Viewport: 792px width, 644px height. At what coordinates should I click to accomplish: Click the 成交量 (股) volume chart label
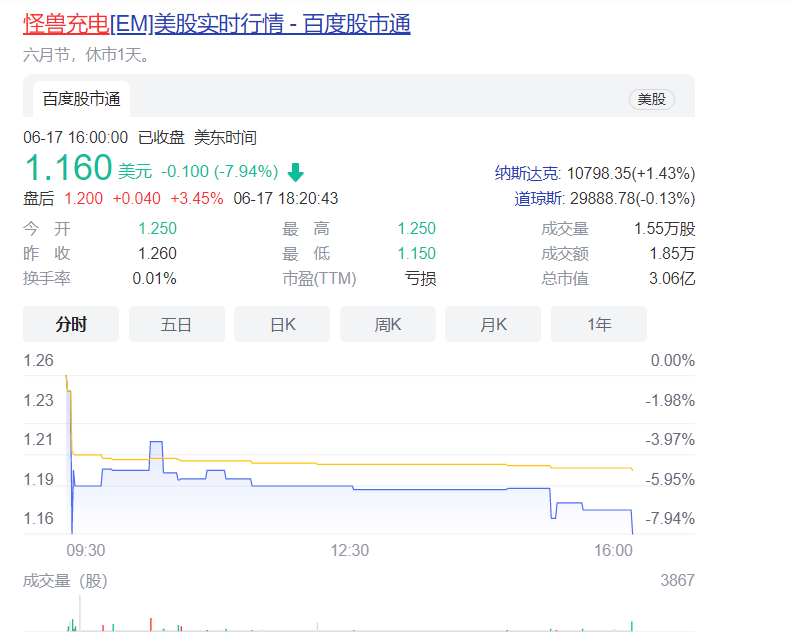click(x=65, y=580)
